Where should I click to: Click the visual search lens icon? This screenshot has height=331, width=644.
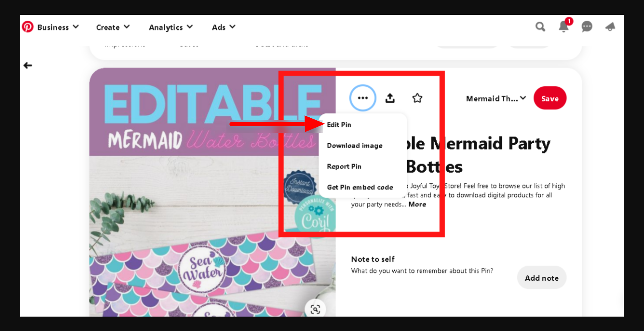tap(315, 309)
